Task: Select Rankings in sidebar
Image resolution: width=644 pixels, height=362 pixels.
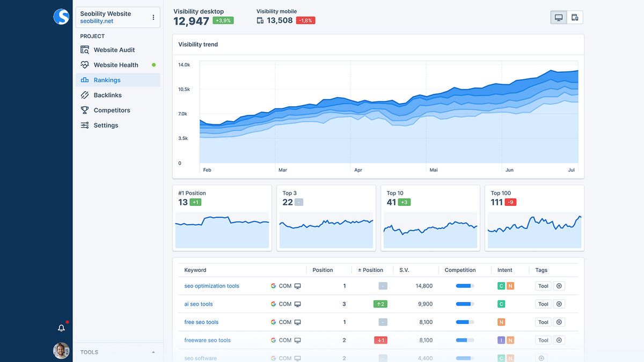Action: 118,80
